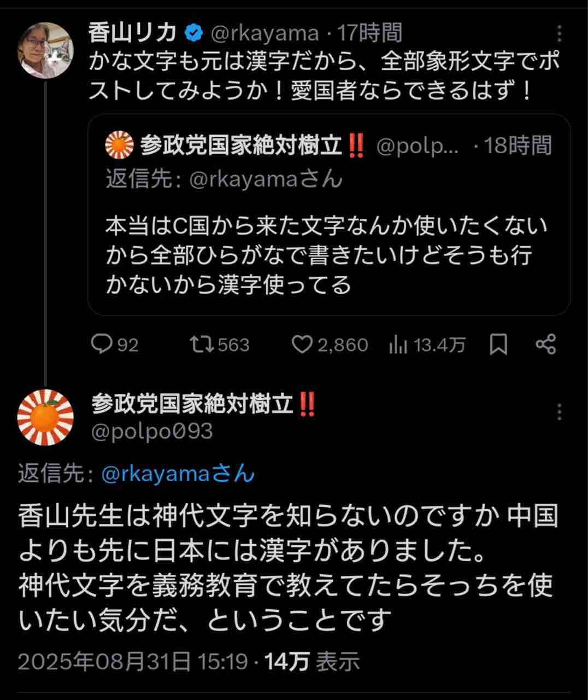Open the 2025年08月31日 15:19 timestamp
Screen dimensions: 588x700
[x=133, y=662]
